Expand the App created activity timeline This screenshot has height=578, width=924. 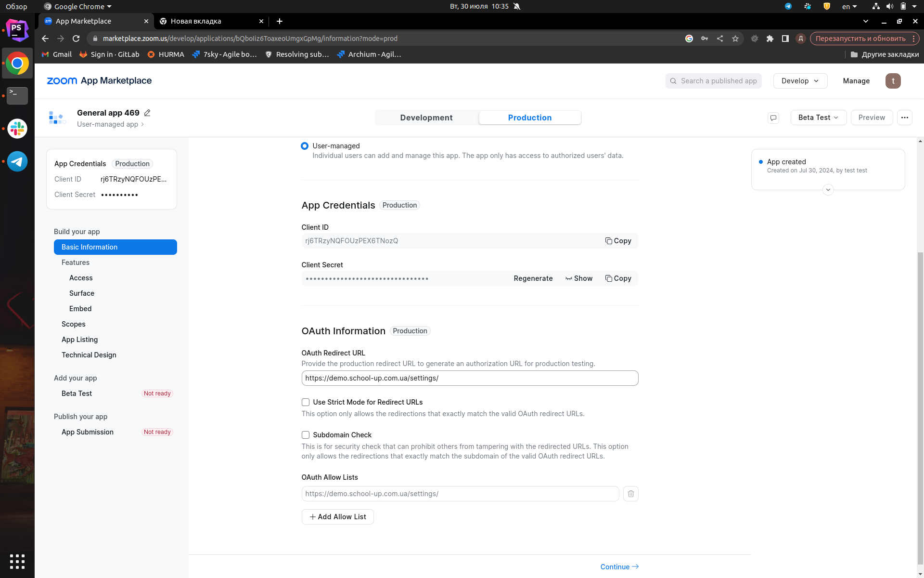click(828, 190)
